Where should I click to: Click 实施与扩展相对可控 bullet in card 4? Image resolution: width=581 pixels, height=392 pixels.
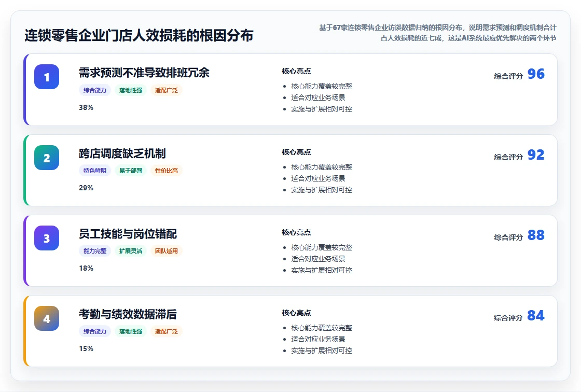click(x=322, y=351)
